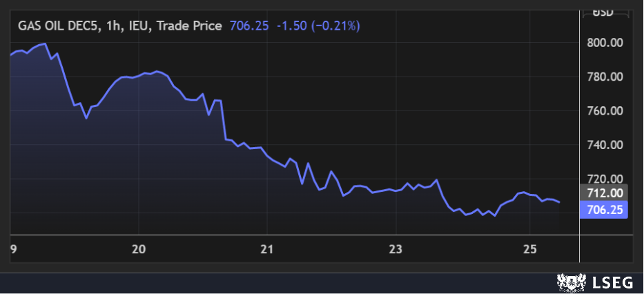Click the last point of the price line

point(559,202)
